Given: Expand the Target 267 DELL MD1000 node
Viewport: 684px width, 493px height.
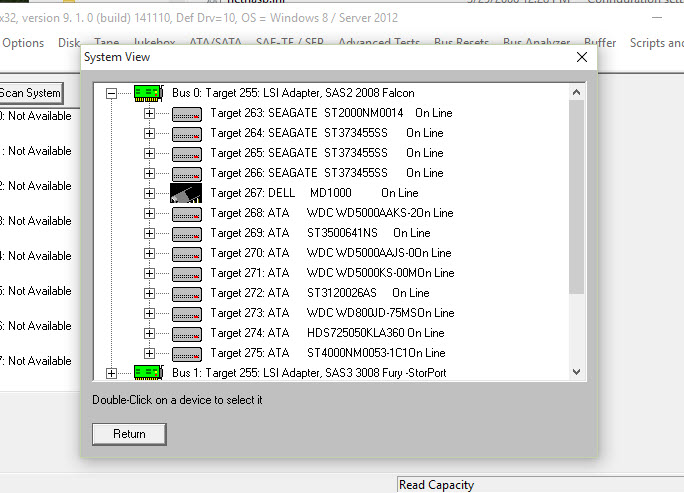Looking at the screenshot, I should [150, 193].
